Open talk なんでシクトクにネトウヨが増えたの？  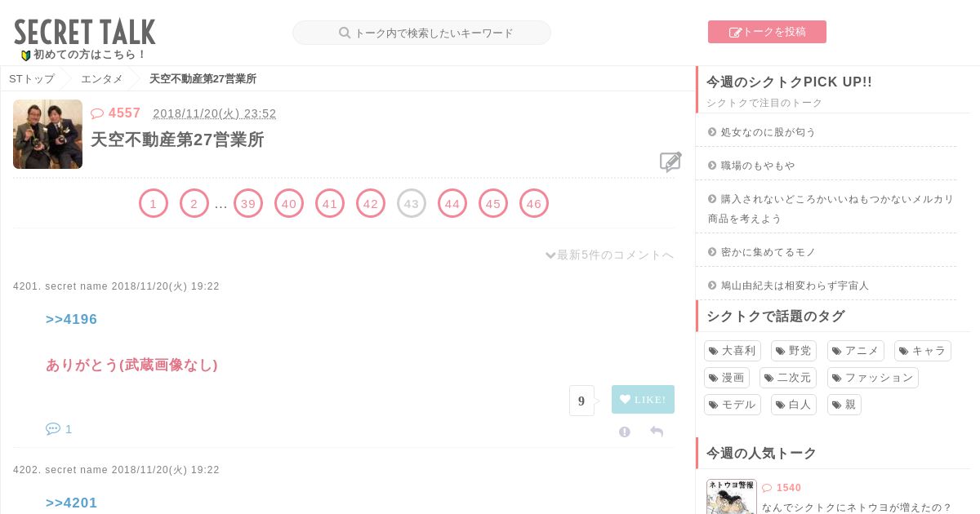[x=857, y=507]
